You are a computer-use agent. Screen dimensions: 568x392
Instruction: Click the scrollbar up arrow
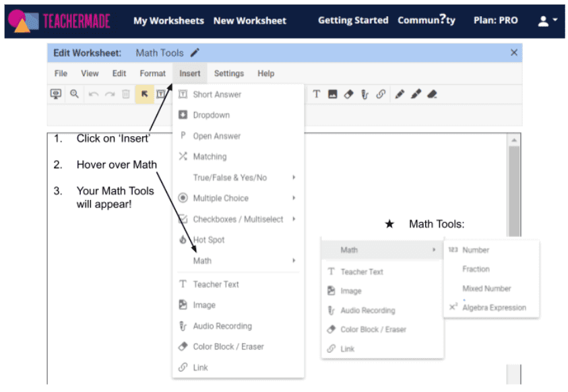click(x=514, y=140)
